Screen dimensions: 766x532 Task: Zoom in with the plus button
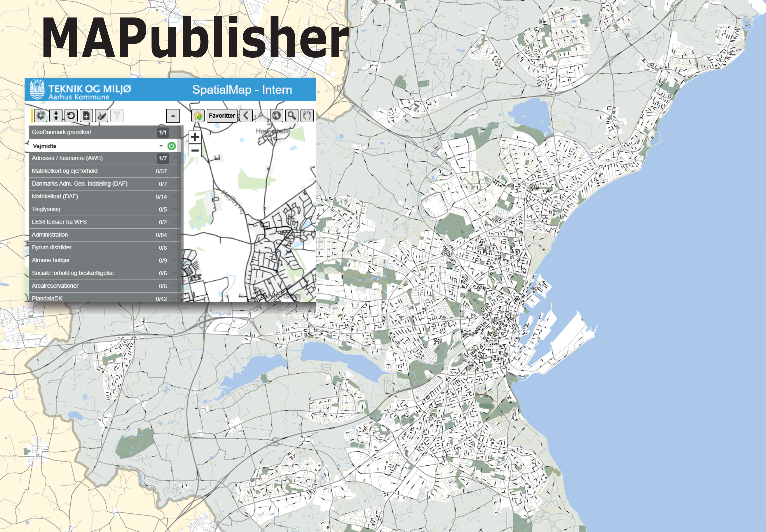195,137
